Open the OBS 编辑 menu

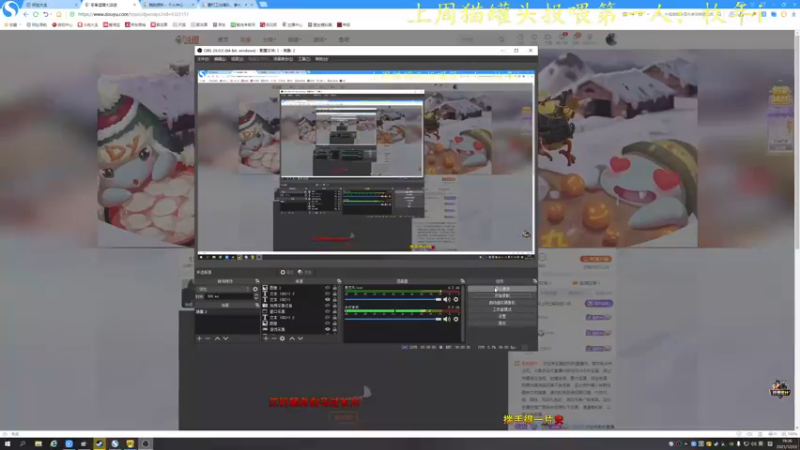[x=220, y=59]
